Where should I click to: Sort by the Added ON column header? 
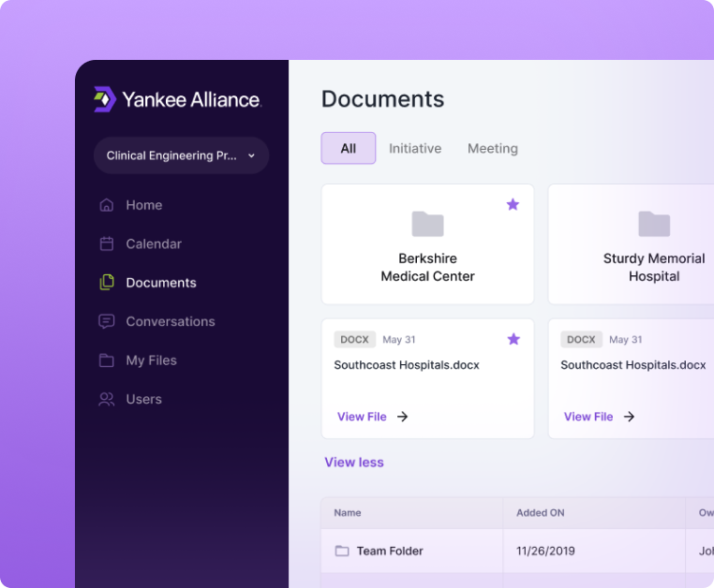[540, 513]
